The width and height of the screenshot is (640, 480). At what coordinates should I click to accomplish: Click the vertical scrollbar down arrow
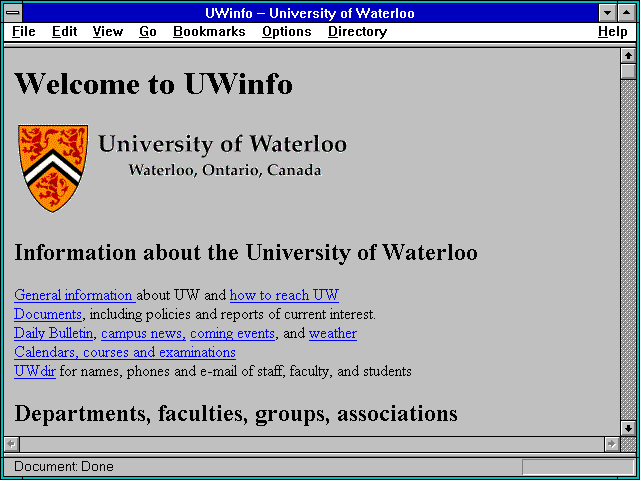point(628,428)
